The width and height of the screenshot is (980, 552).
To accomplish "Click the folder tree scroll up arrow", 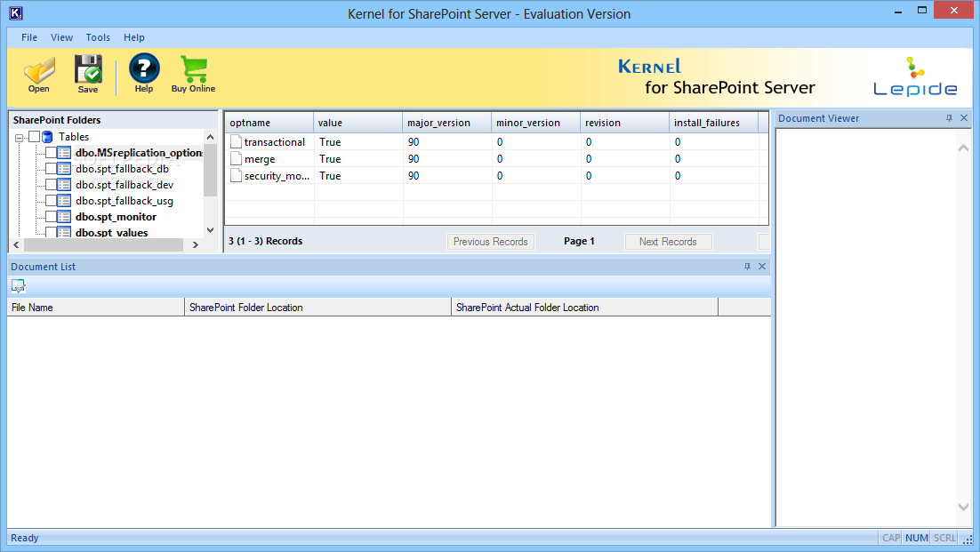I will tap(211, 137).
